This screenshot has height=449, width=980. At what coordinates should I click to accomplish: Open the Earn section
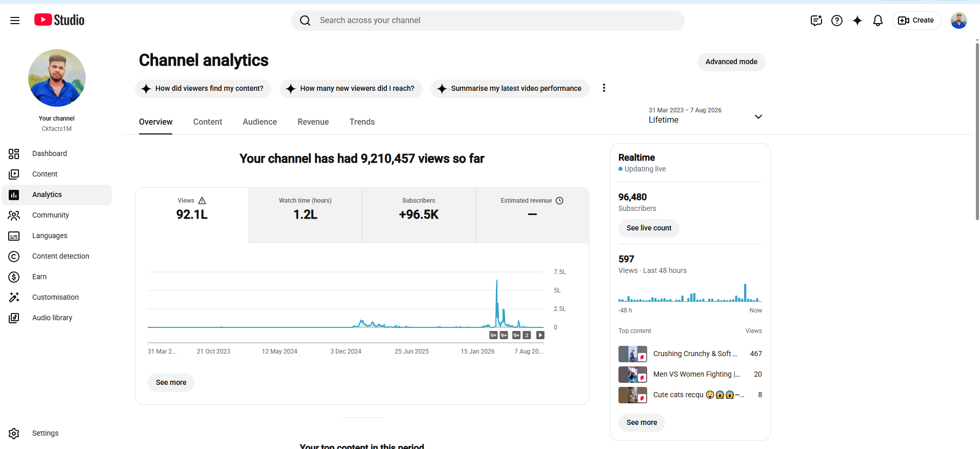click(x=57, y=277)
